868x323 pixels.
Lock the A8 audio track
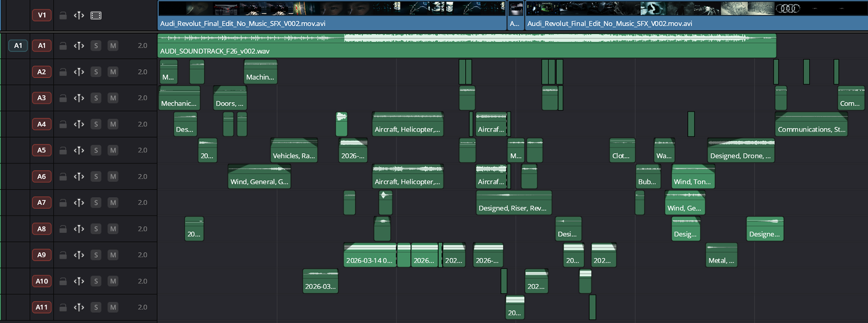[63, 229]
